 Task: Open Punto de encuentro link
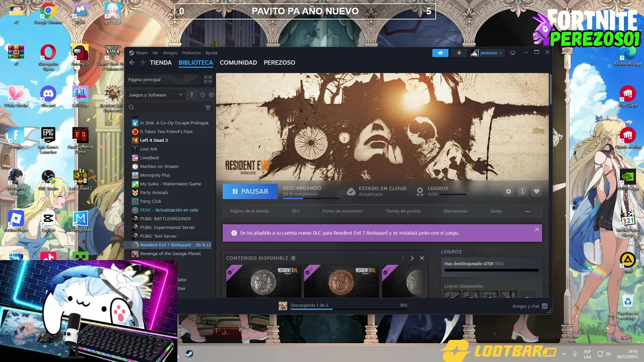[343, 211]
